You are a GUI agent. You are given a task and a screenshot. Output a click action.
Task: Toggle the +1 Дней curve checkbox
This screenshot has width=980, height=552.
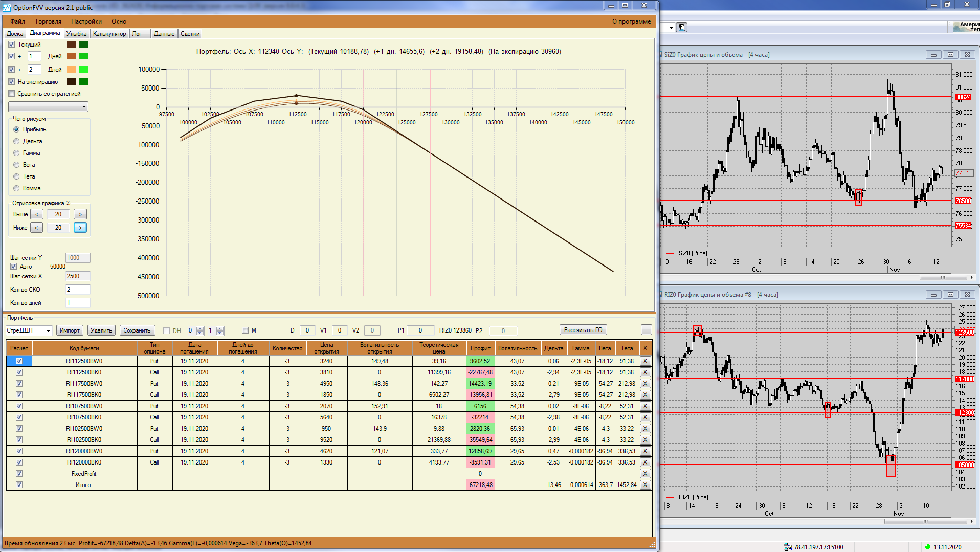(x=12, y=56)
